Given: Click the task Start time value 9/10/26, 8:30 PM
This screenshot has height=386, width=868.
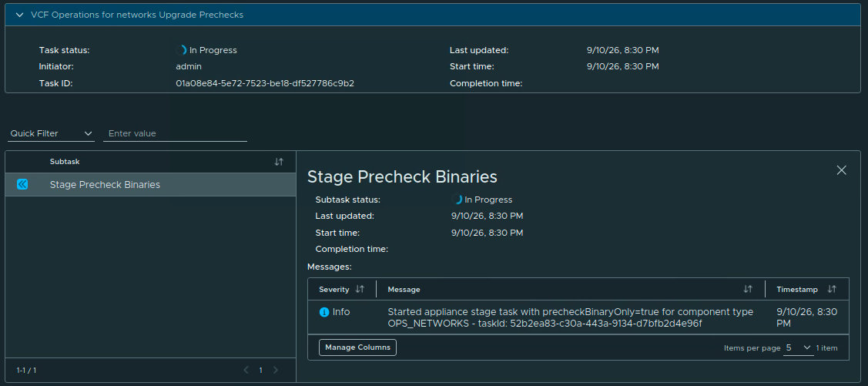Looking at the screenshot, I should 623,66.
